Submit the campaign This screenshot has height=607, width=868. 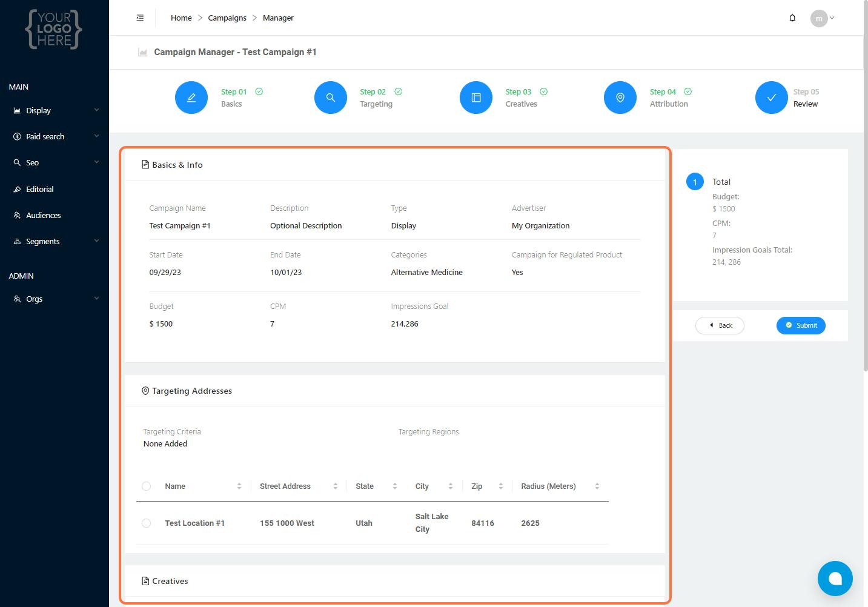pos(801,325)
